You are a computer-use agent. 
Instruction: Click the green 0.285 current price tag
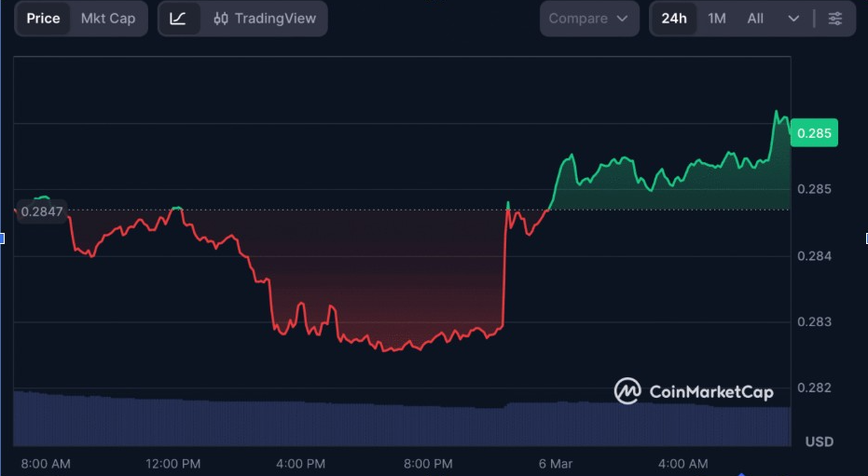pyautogui.click(x=814, y=133)
